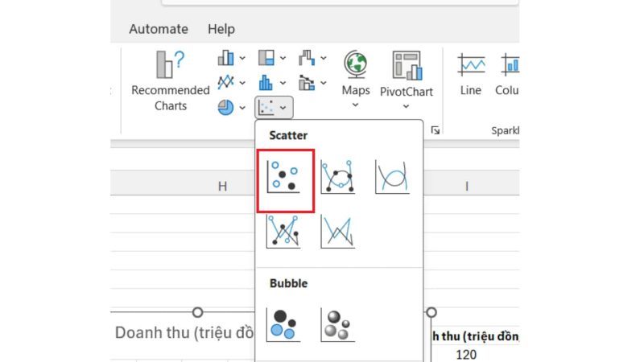This screenshot has height=362, width=644.
Task: Click the Maps globe icon
Action: click(356, 64)
